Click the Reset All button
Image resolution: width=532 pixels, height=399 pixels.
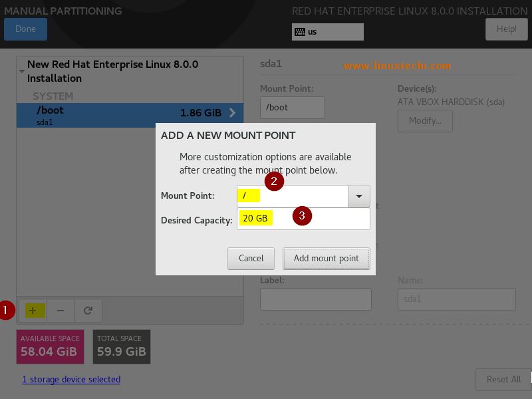[503, 379]
